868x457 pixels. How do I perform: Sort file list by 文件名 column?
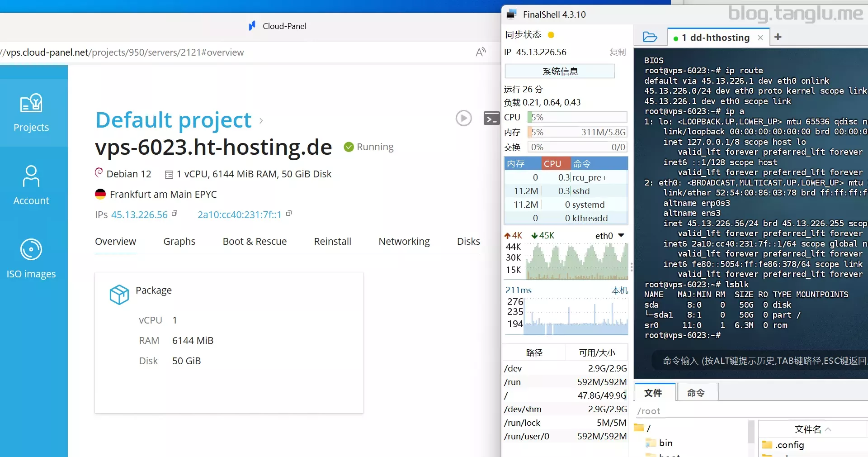(x=812, y=429)
